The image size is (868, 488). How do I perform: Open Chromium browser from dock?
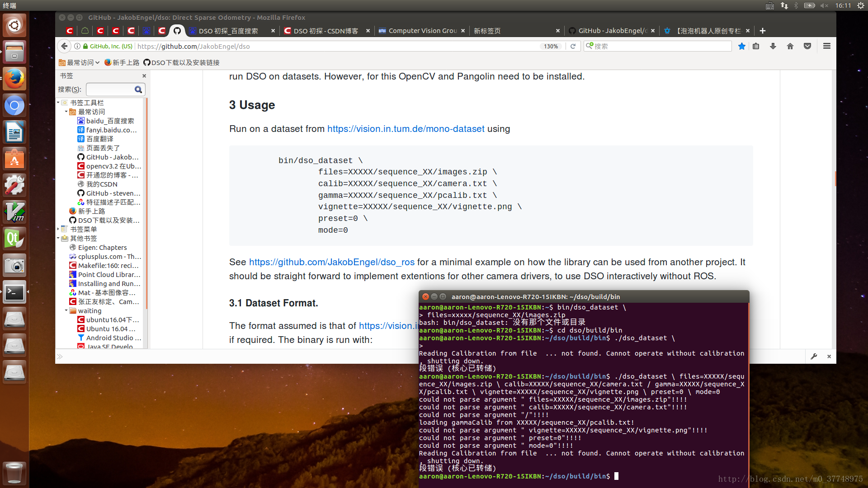point(14,106)
